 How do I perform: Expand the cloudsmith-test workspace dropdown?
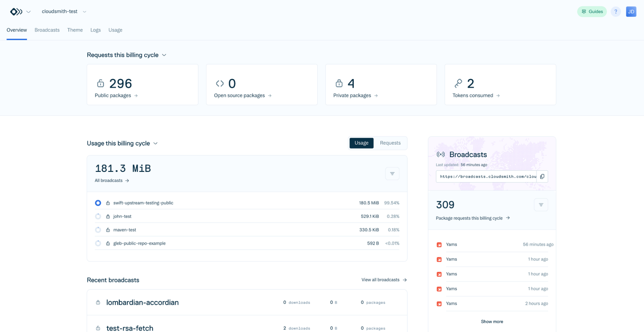tap(85, 12)
